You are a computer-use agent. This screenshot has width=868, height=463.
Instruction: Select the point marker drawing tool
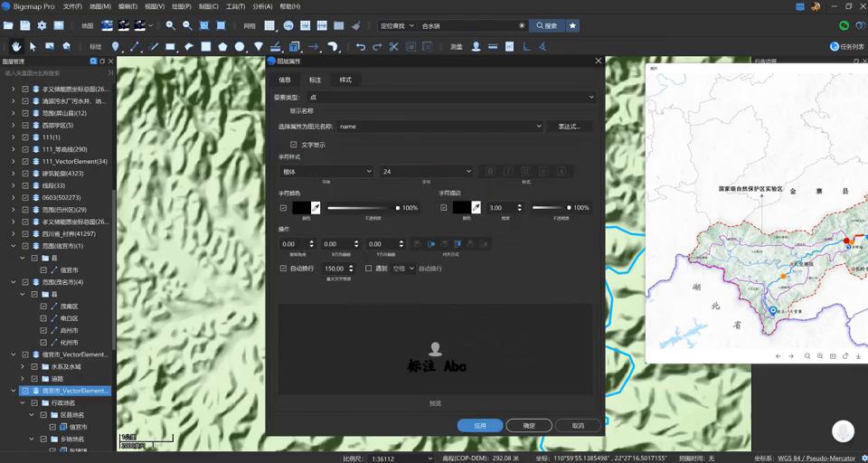click(115, 46)
